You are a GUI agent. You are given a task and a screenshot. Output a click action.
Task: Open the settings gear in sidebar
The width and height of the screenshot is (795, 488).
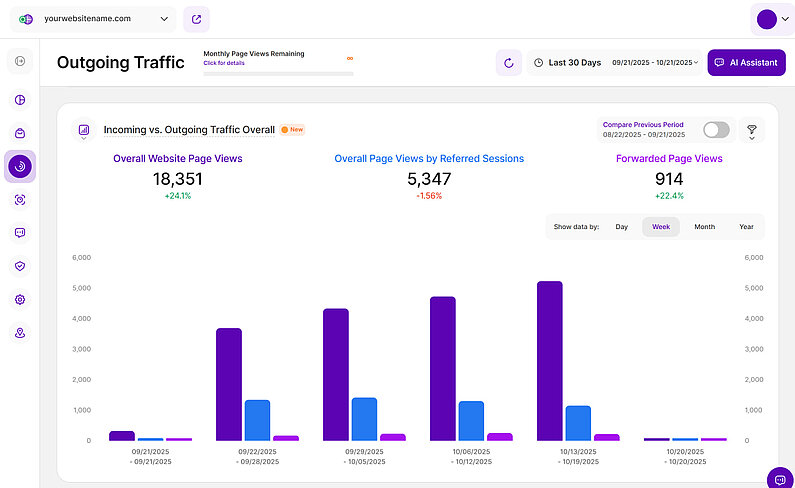click(x=20, y=299)
